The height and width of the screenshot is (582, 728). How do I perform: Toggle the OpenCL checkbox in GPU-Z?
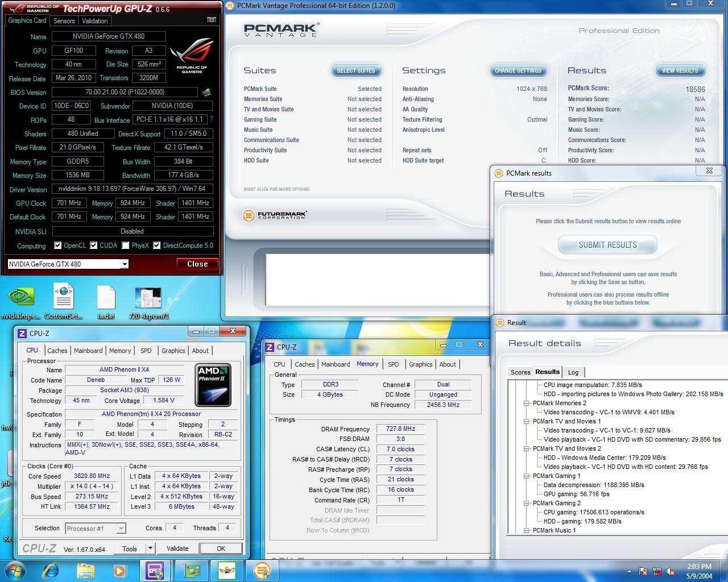[57, 246]
